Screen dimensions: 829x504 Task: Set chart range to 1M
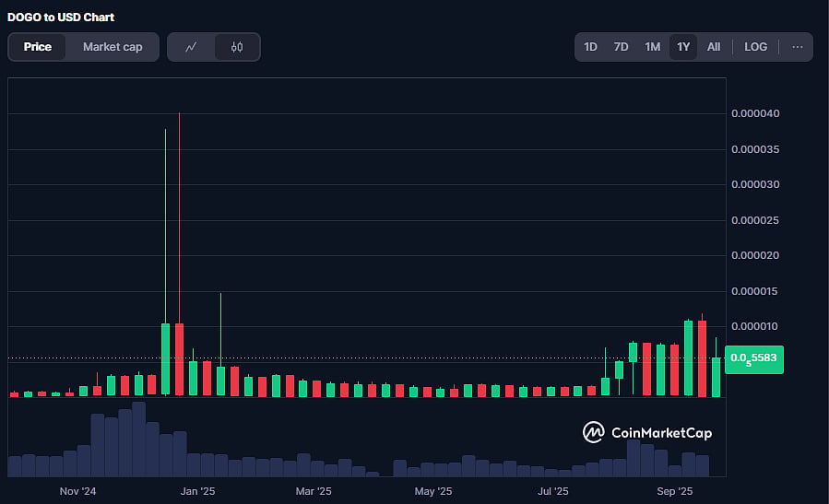coord(653,47)
